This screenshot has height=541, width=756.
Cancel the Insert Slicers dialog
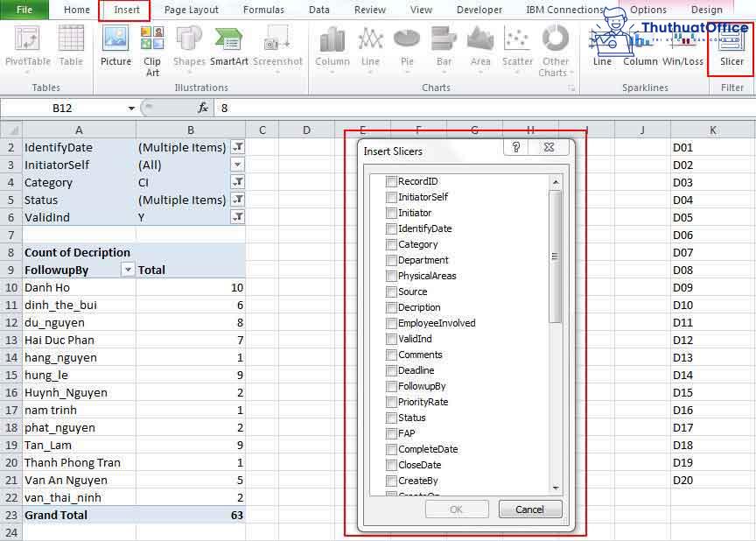[530, 509]
